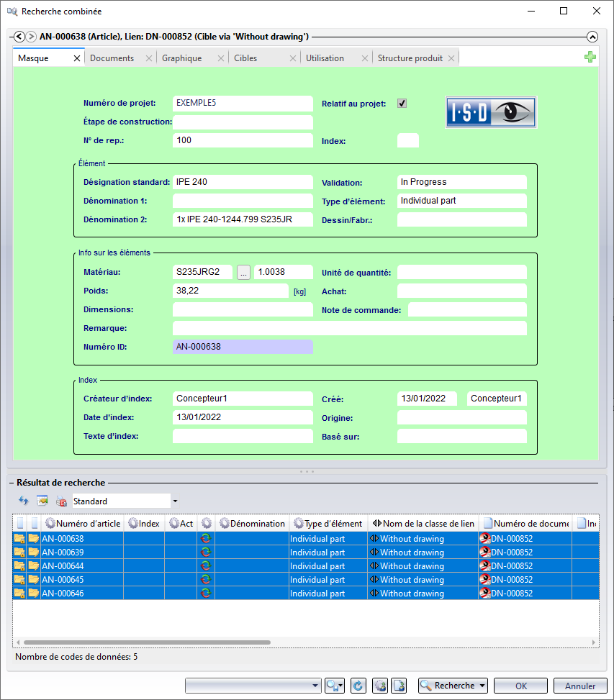This screenshot has width=614, height=700.
Task: Open folder icon for row AN-000644
Action: [x=34, y=566]
